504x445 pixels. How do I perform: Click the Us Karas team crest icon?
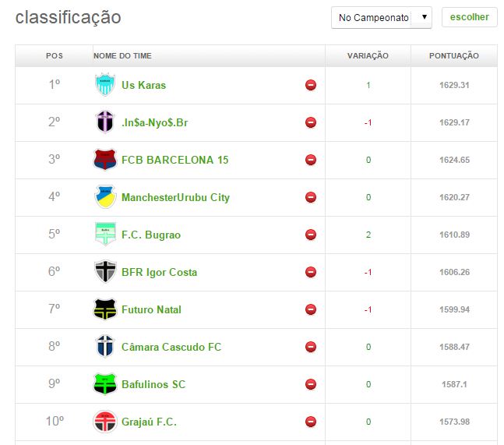point(104,85)
